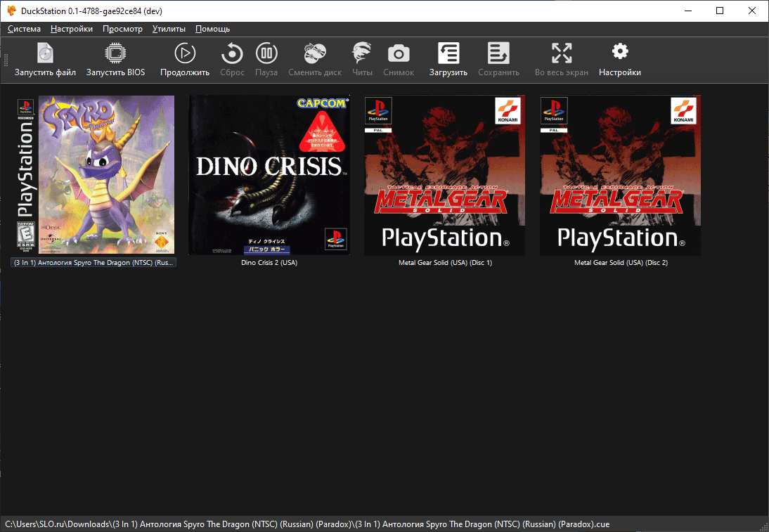Viewport: 769px width, 532px height.
Task: Click the Metal Gear Solid (USA) (Disc 2) label
Action: (621, 262)
